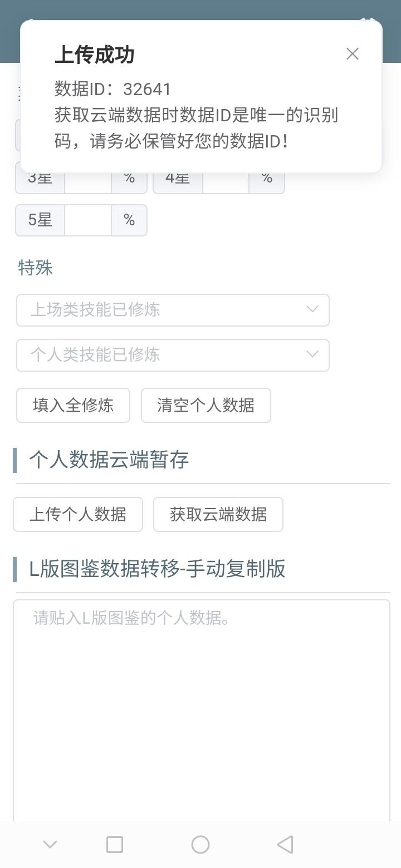Tap the 个人数据云端暂存 section heading
This screenshot has width=401, height=868.
click(109, 460)
